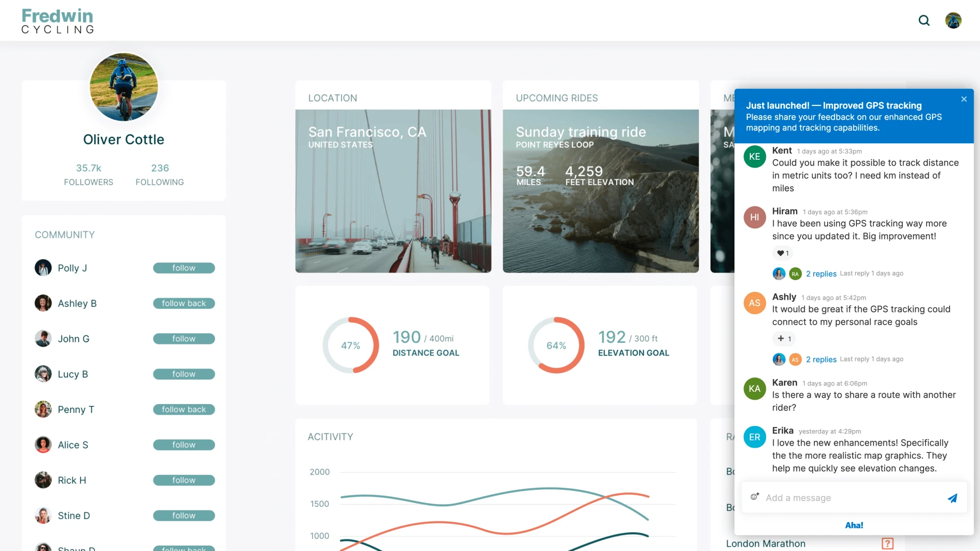Open the search icon in the header

pyautogui.click(x=924, y=21)
